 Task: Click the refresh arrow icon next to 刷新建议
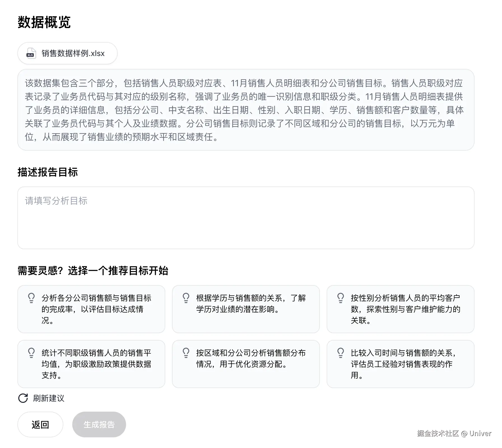point(22,398)
